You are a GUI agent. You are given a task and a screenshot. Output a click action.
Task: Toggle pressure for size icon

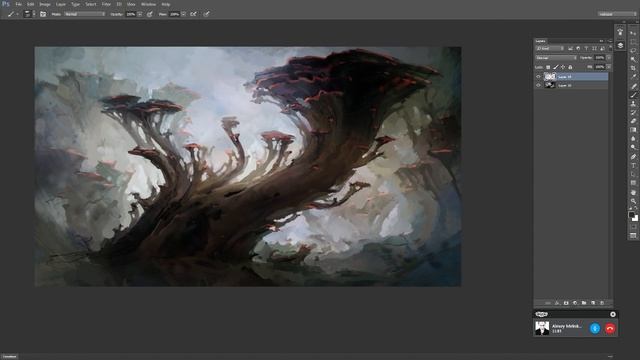click(x=207, y=14)
